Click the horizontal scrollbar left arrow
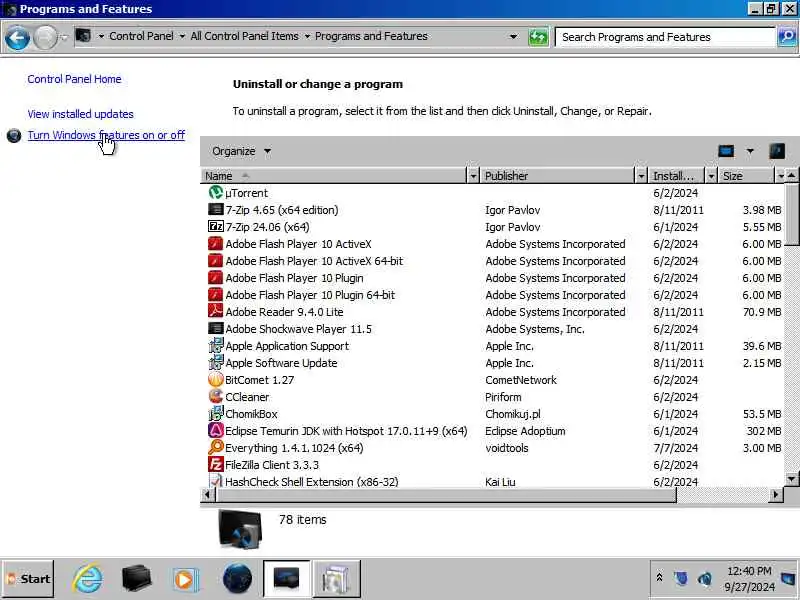Viewport: 800px width, 600px height. 207,494
